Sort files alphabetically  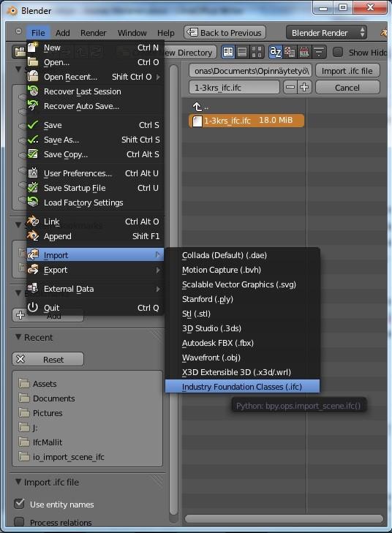coord(275,52)
